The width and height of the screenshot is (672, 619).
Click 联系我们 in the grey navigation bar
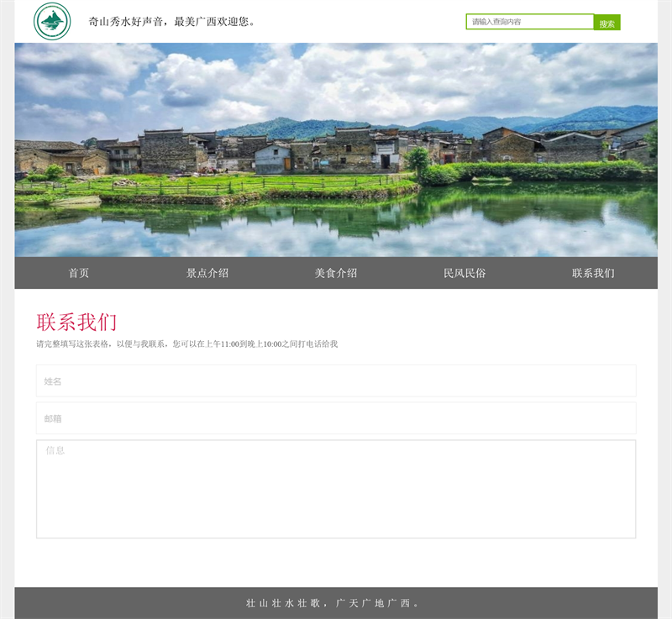[x=593, y=273]
